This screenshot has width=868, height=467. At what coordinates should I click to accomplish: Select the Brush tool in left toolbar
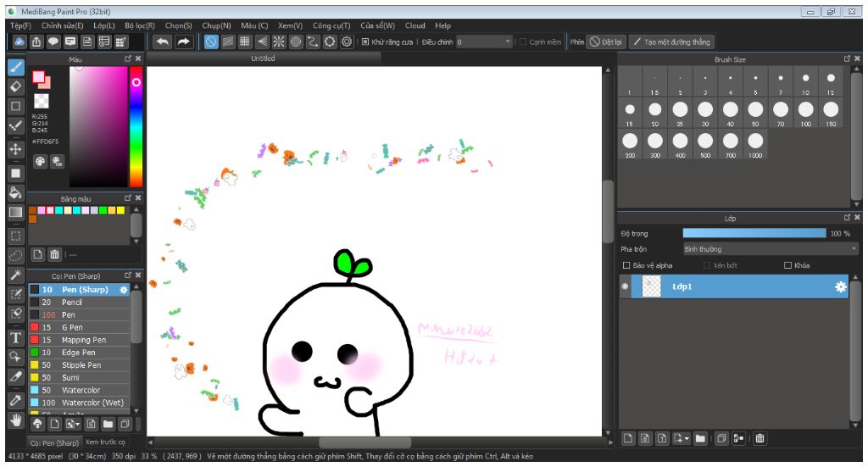[15, 68]
